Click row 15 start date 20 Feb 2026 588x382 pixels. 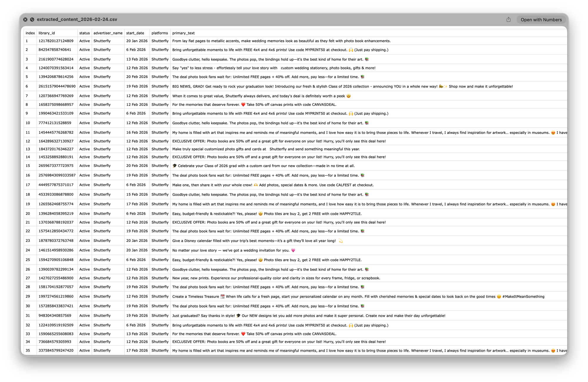tap(137, 166)
